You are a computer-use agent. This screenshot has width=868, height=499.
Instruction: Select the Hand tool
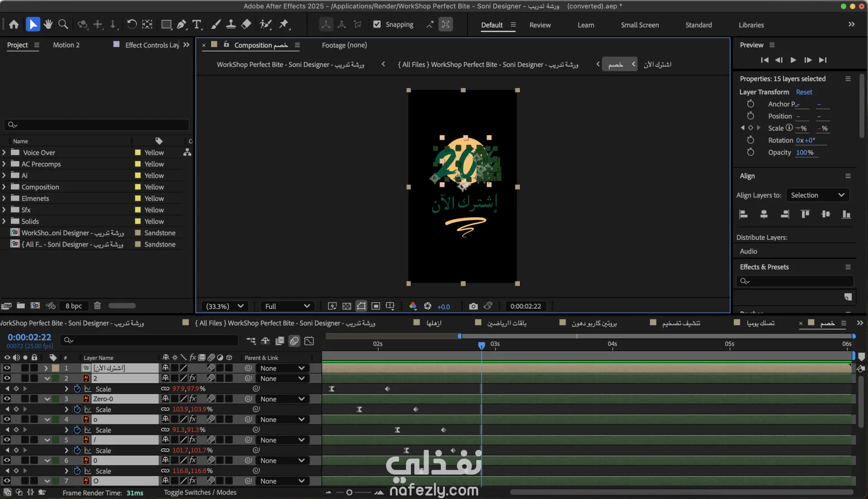48,24
